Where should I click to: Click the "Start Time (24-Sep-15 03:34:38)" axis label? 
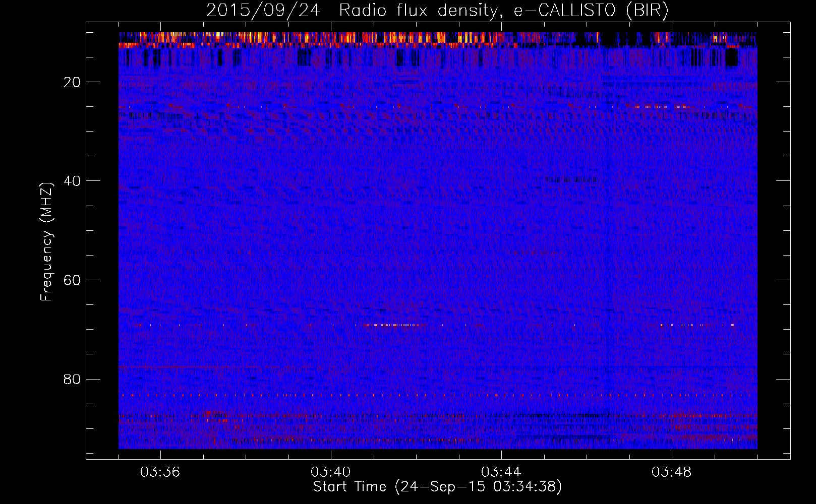tap(437, 487)
